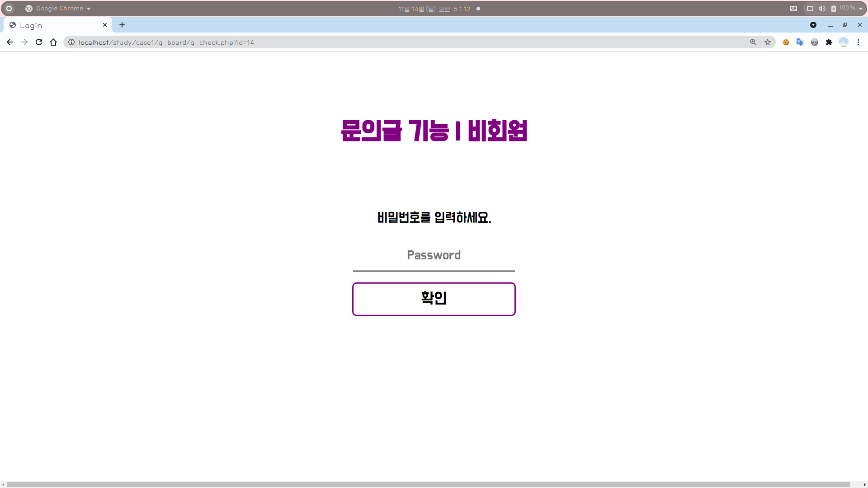Click the cookie extension icon
This screenshot has width=868, height=488.
coord(786,42)
